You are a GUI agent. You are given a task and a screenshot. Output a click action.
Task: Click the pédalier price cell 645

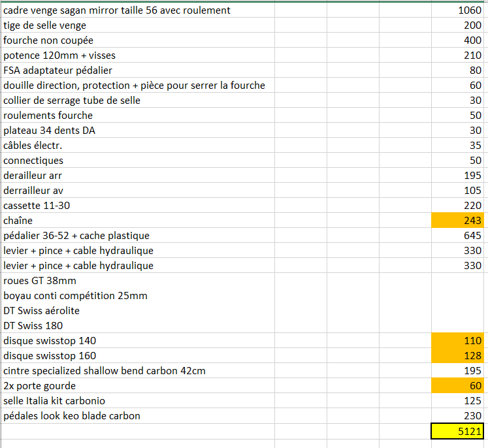click(x=457, y=236)
